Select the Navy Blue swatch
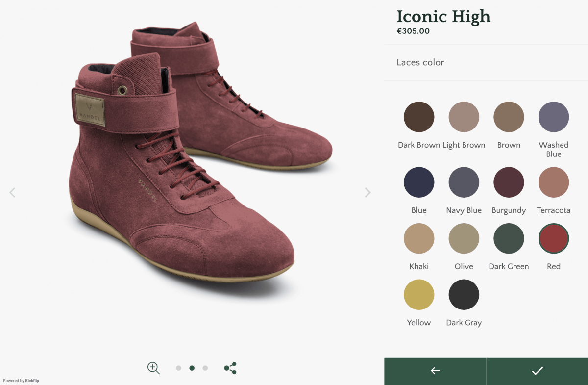This screenshot has height=385, width=588. tap(464, 182)
